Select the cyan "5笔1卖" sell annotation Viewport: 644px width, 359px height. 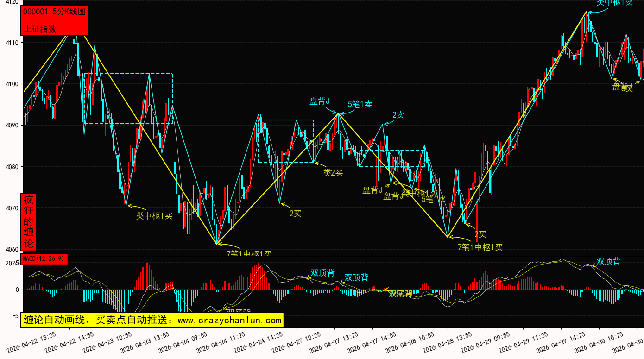pyautogui.click(x=360, y=104)
